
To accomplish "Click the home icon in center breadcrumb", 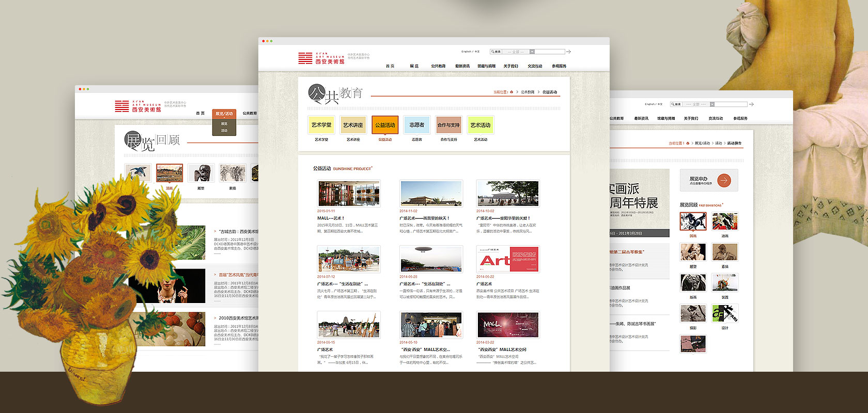I will (512, 92).
